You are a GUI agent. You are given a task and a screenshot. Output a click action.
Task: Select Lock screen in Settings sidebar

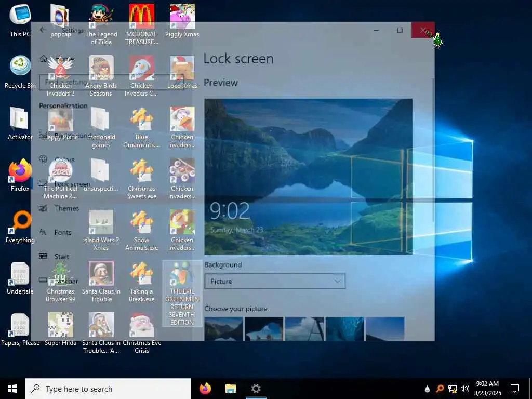[65, 184]
